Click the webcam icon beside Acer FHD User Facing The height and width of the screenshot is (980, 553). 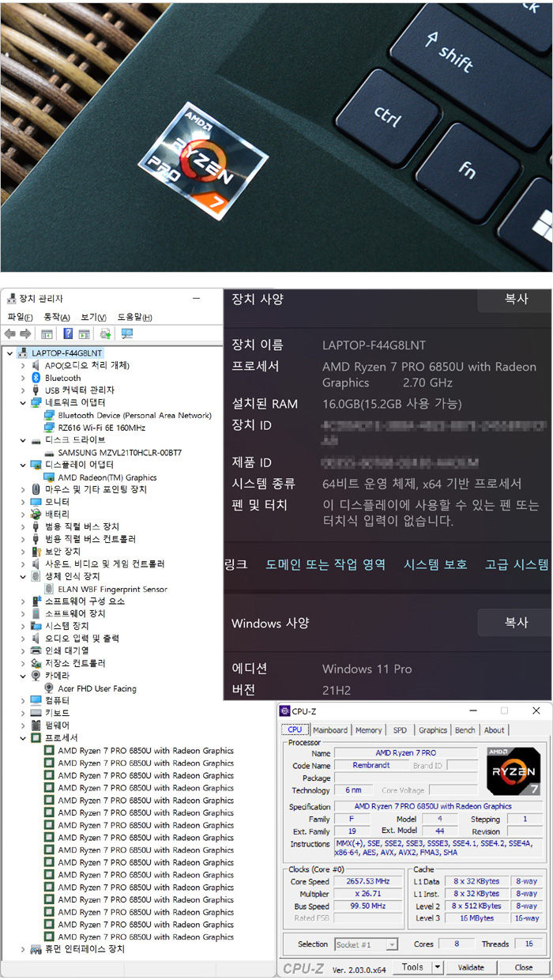(50, 688)
